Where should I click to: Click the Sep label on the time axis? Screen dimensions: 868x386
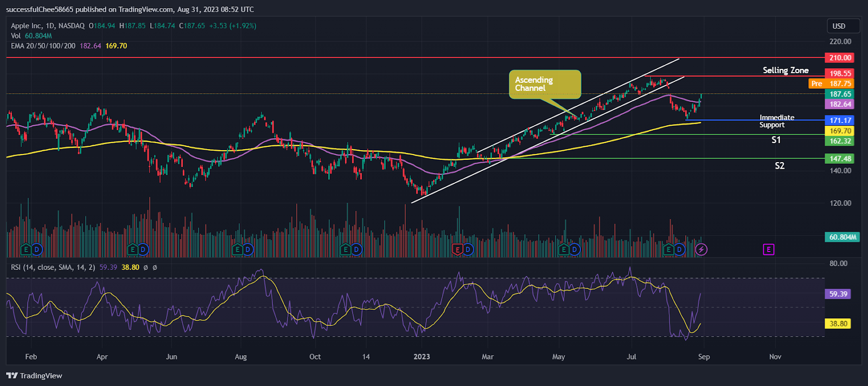[x=704, y=357]
